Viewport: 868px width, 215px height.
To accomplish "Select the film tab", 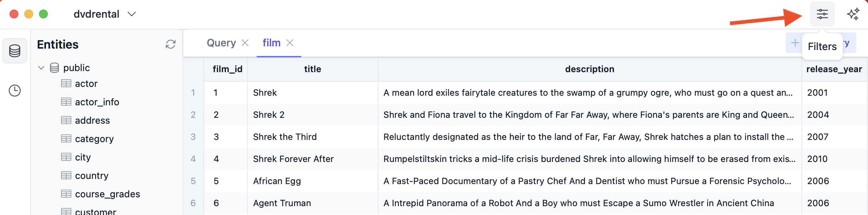I will coord(271,43).
